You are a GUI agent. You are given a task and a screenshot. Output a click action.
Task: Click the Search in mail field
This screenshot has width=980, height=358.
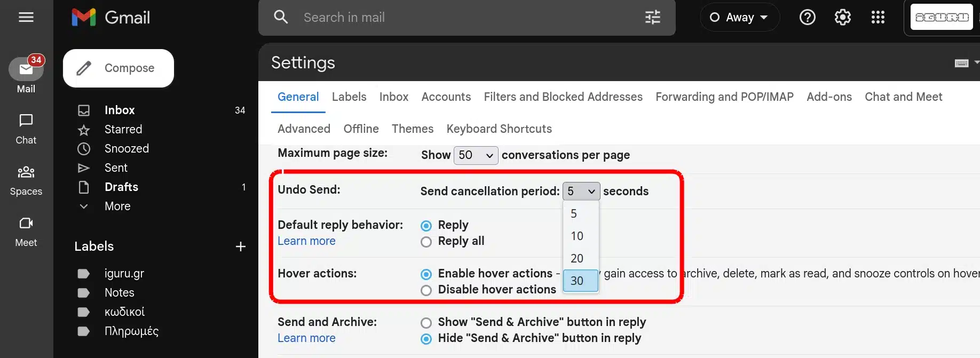[x=459, y=18]
